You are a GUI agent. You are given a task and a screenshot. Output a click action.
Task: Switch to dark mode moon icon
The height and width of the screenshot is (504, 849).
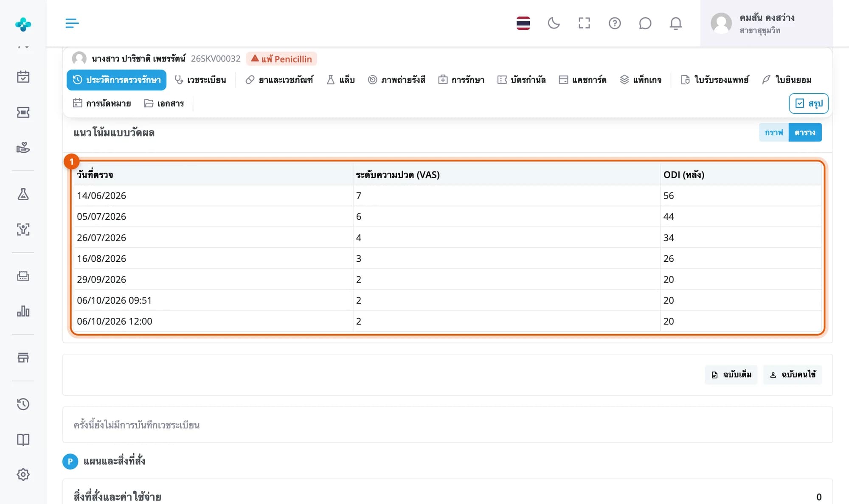coord(554,23)
